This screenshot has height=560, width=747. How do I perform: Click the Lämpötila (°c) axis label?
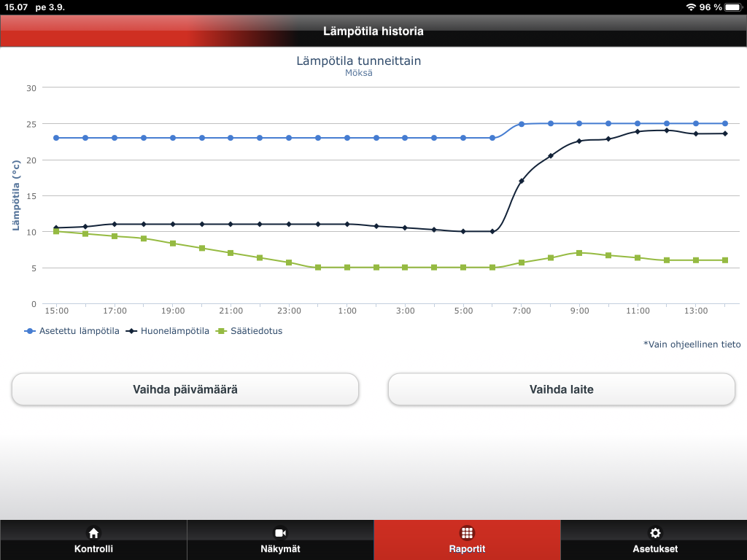16,195
